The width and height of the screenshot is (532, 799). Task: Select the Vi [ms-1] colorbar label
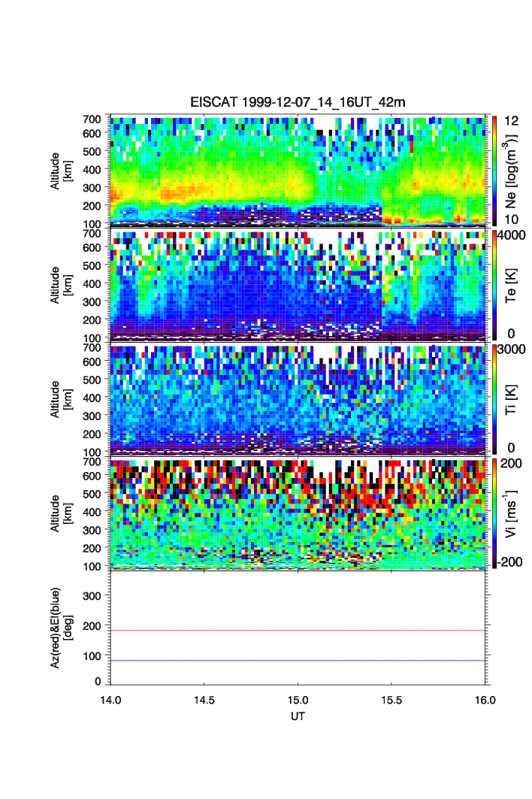(515, 513)
